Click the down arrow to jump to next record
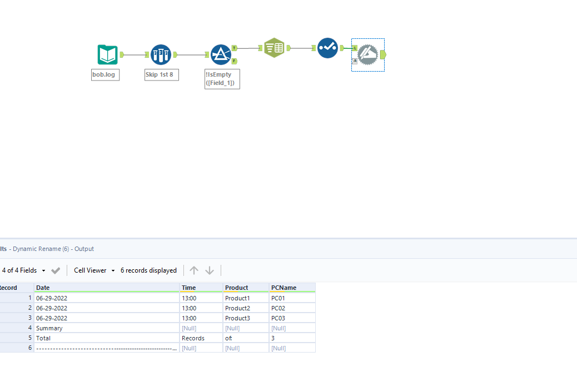577x392 pixels. pyautogui.click(x=210, y=270)
